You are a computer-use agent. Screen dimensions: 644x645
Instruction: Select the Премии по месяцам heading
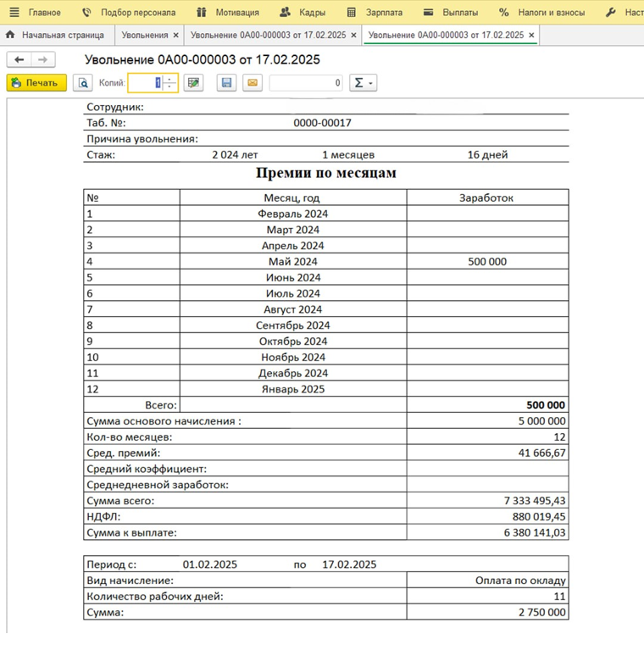326,173
